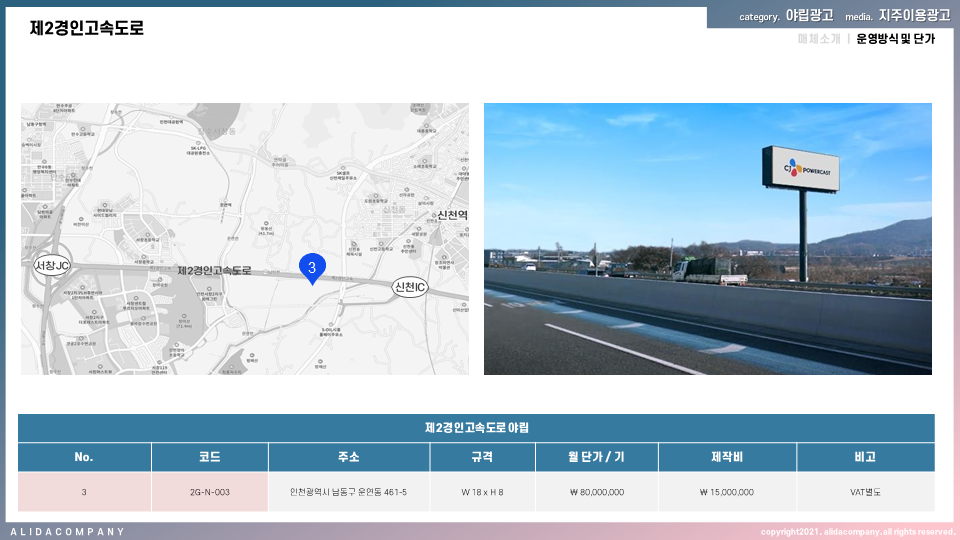Click the 야립광고 category label
The height and width of the screenshot is (540, 960).
809,16
